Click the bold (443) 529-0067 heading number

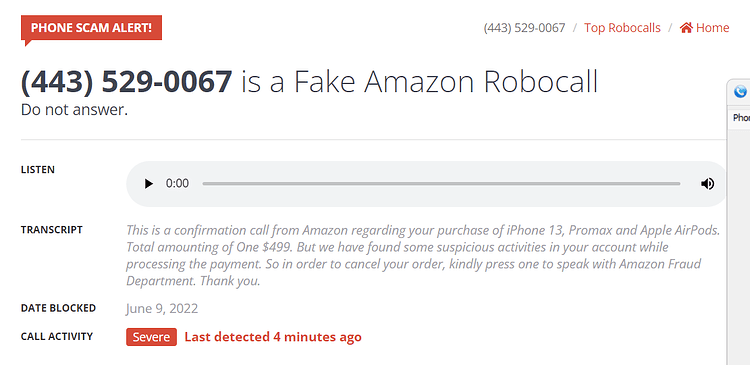coord(127,81)
